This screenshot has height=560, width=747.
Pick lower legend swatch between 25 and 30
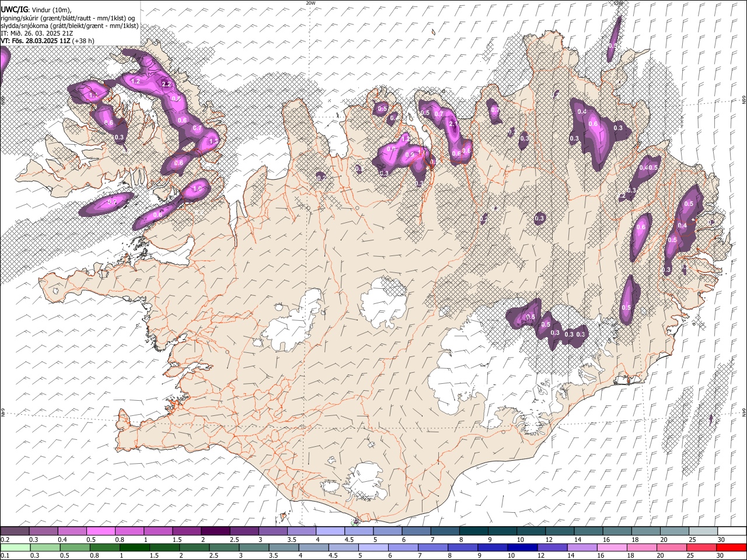pyautogui.click(x=701, y=547)
